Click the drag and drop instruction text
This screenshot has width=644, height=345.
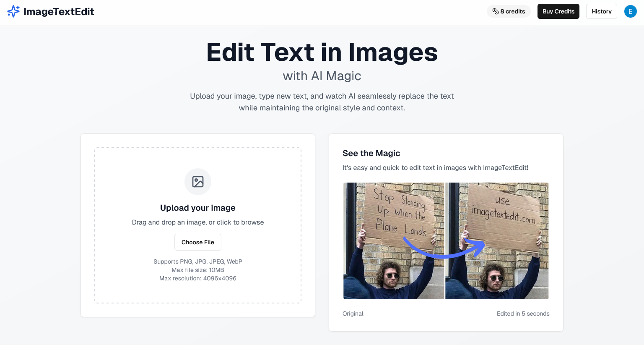198,222
